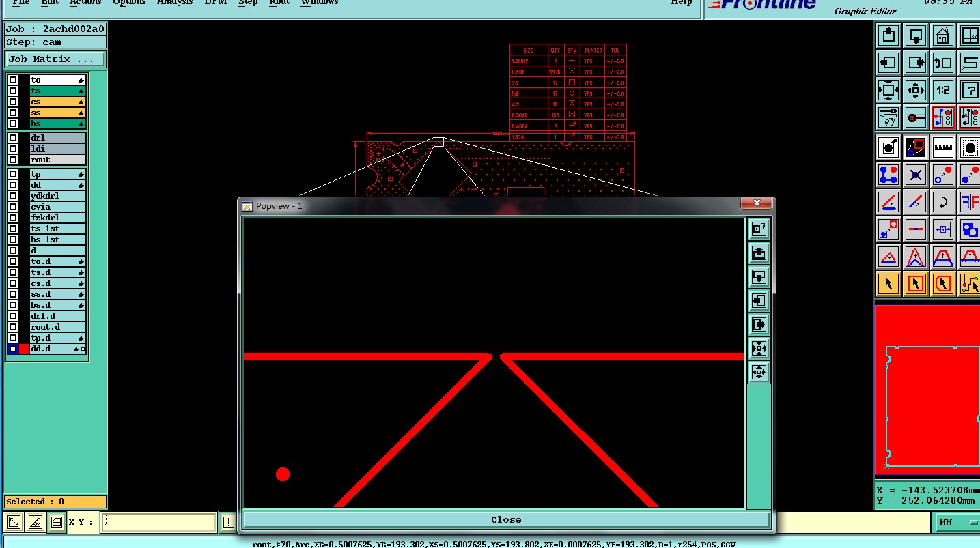Click pan up icon in Popview sidebar

[x=759, y=253]
